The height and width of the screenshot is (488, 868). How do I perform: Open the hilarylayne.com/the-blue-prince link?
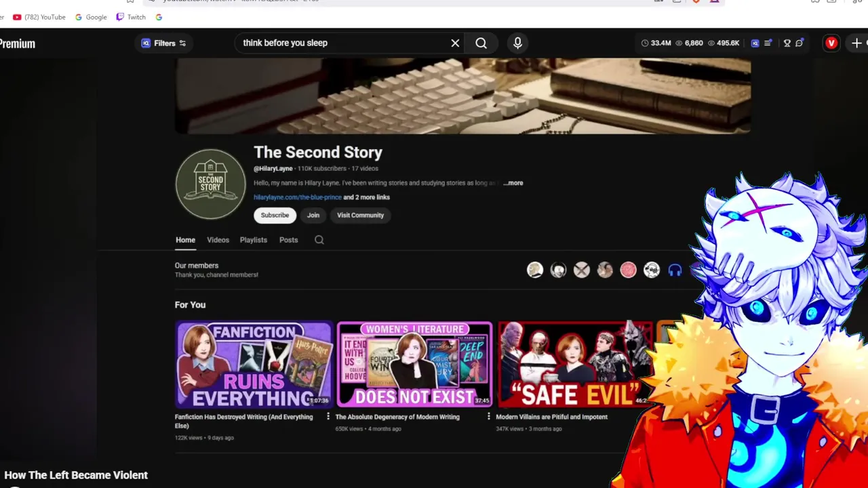coord(297,197)
